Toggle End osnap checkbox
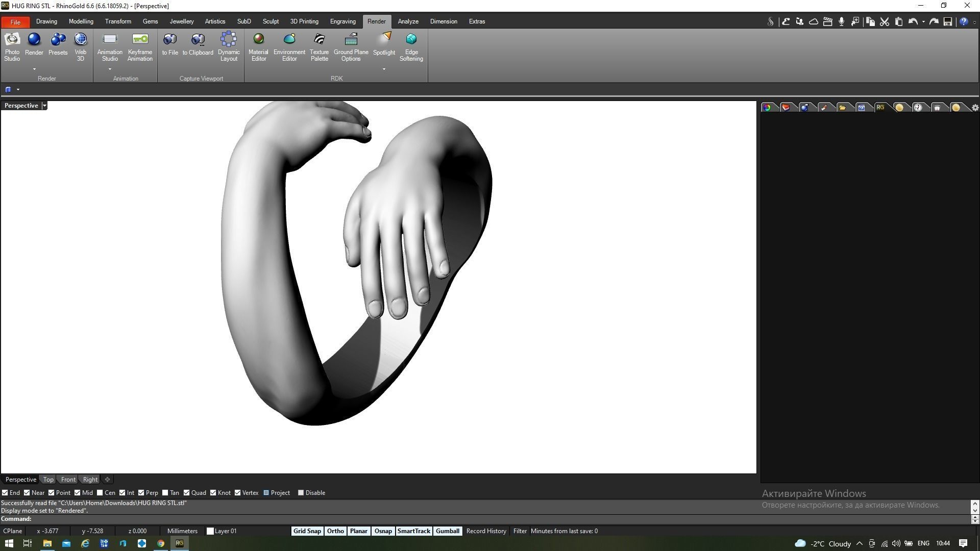Viewport: 980px width, 551px height. [5, 493]
